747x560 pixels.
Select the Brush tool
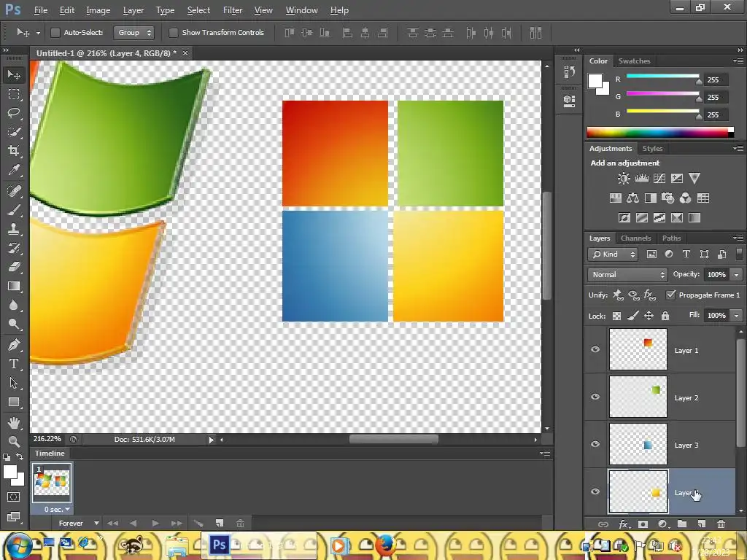(x=14, y=209)
